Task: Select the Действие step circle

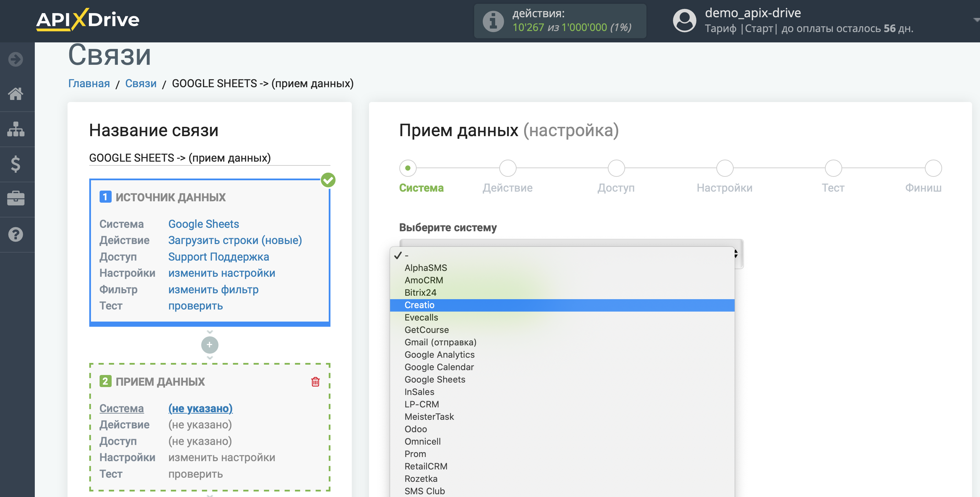Action: [x=508, y=168]
